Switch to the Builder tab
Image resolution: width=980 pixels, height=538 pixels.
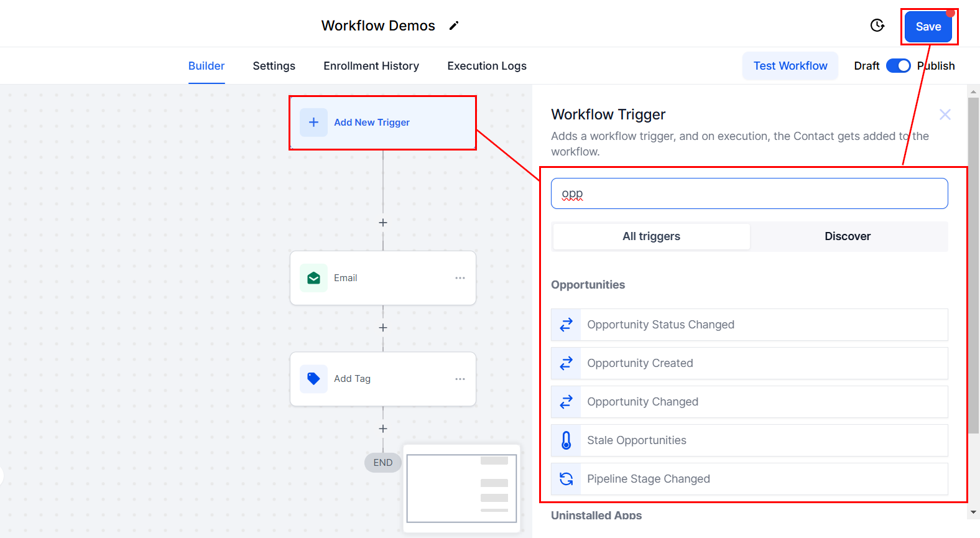coord(206,66)
